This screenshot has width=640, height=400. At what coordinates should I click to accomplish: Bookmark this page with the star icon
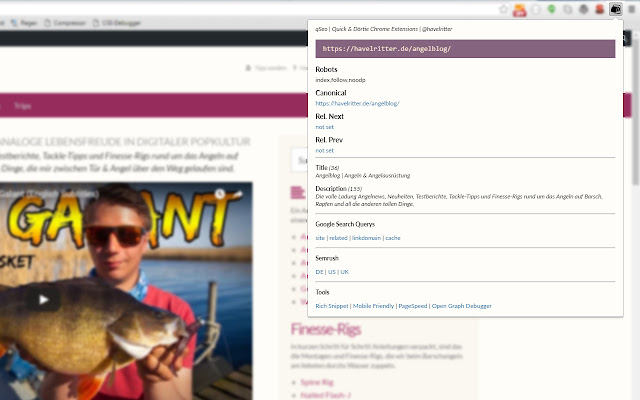click(x=504, y=9)
